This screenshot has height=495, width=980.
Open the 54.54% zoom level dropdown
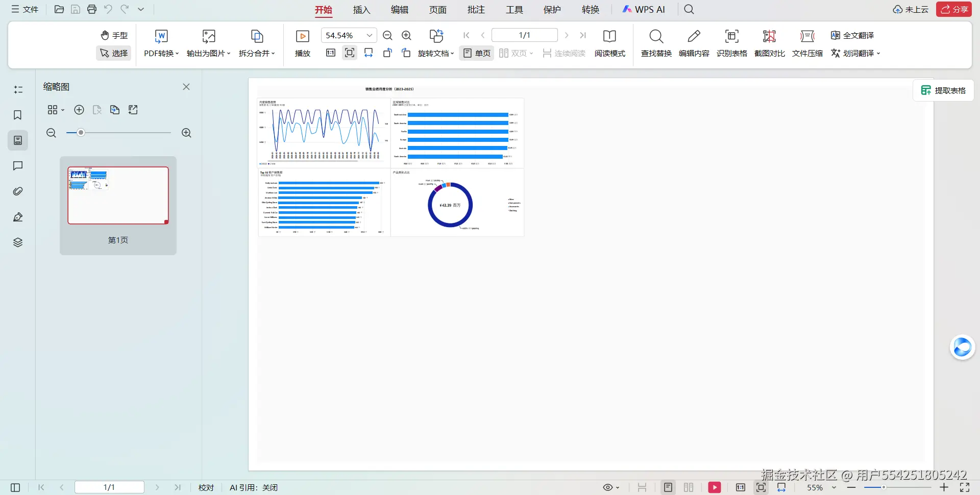click(x=369, y=35)
